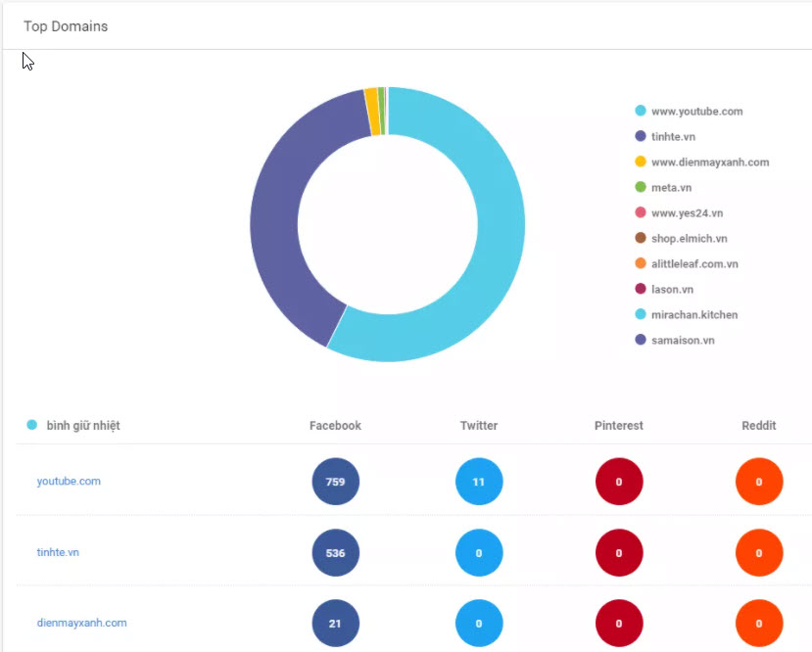Click the Facebook bubble showing 536
Screen dimensions: 812x652
coord(336,553)
